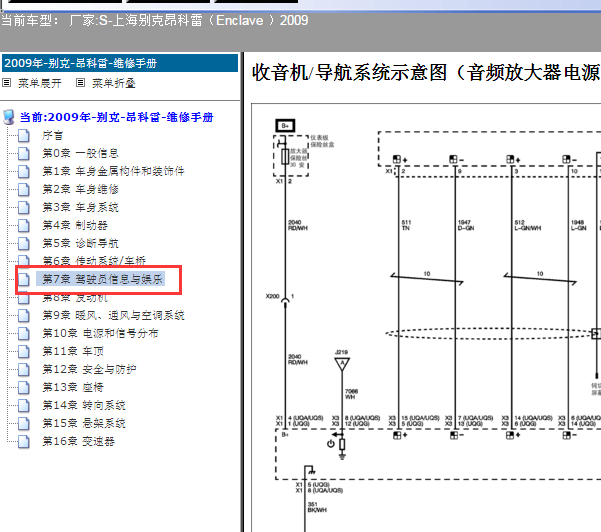This screenshot has height=532, width=601.
Task: Click the 351 BK/WH wire label
Action: pos(317,507)
